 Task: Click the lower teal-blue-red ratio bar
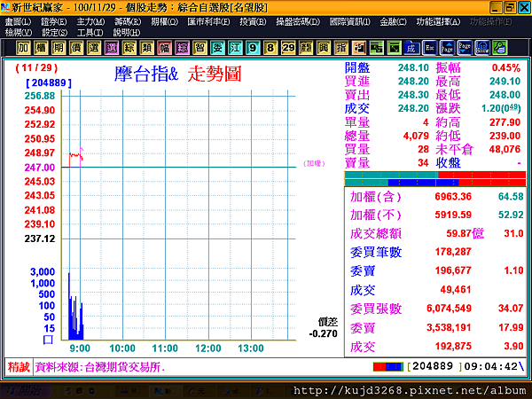click(x=435, y=183)
